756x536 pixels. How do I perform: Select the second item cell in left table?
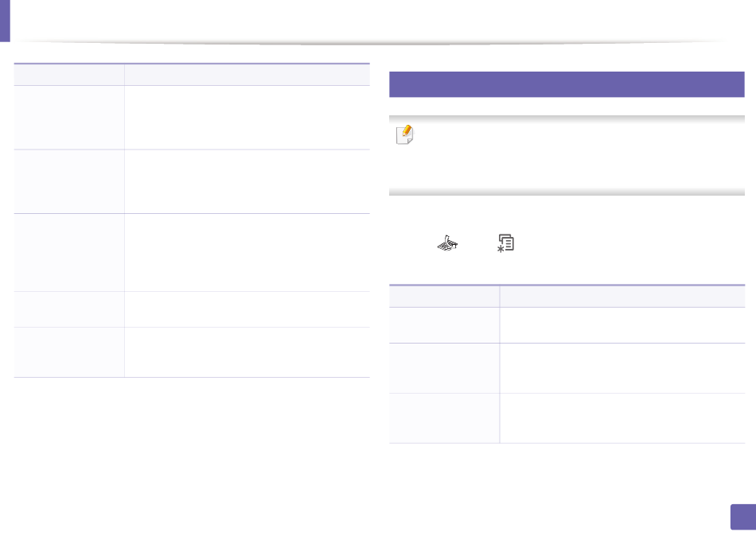(x=69, y=182)
